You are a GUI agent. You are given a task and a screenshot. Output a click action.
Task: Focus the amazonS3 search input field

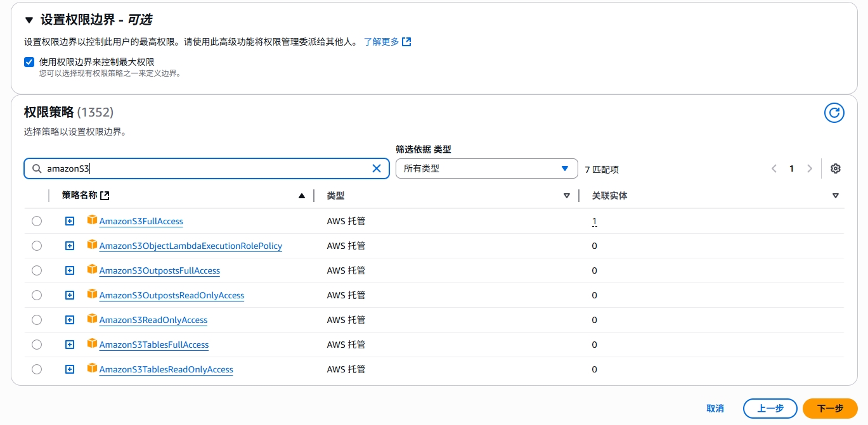(x=207, y=168)
